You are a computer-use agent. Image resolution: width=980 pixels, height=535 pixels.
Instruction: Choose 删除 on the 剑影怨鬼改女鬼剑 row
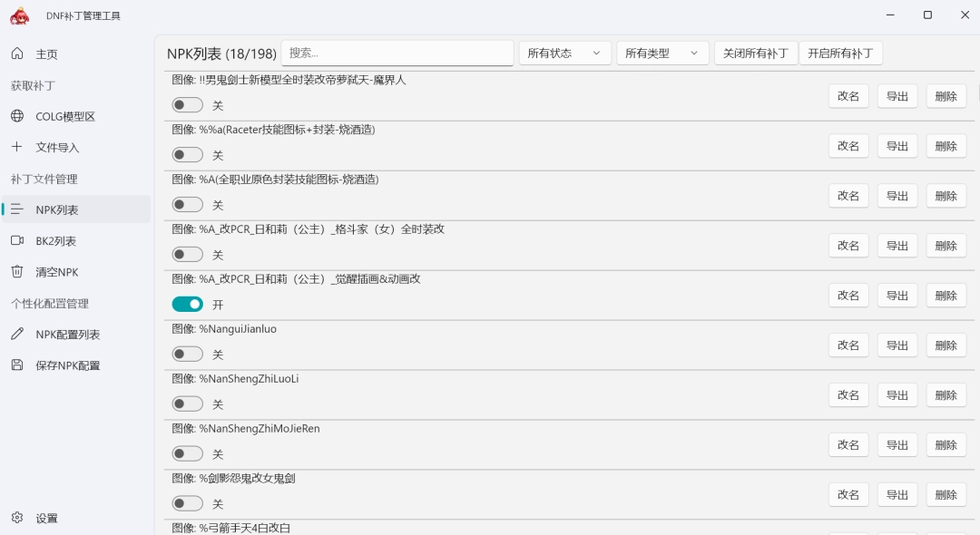946,494
